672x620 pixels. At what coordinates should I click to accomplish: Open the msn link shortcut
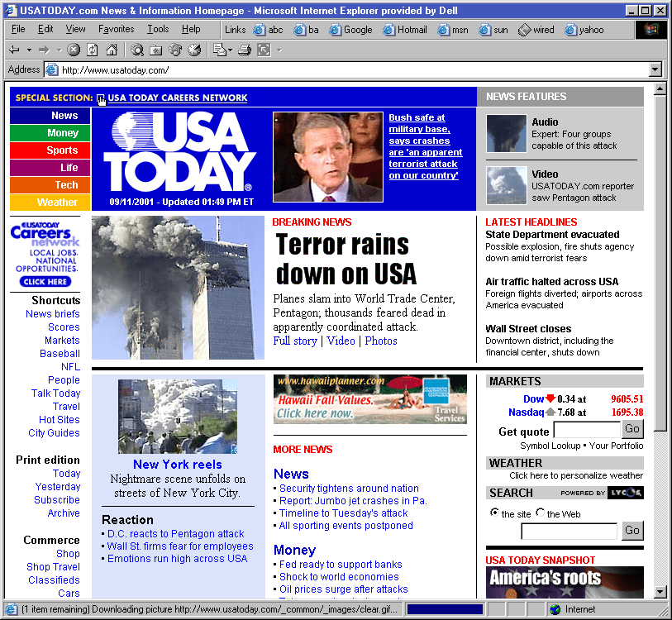tap(453, 30)
